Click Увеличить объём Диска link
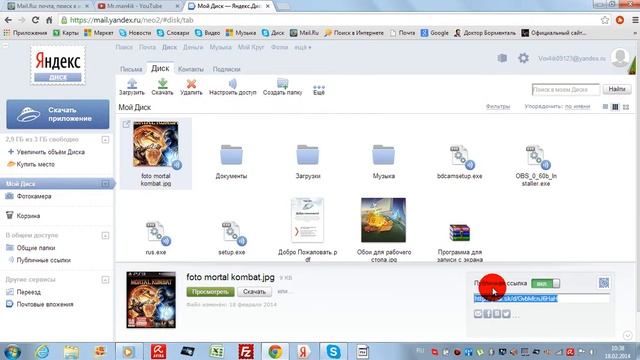Viewport: 640px width, 360px height. click(51, 152)
